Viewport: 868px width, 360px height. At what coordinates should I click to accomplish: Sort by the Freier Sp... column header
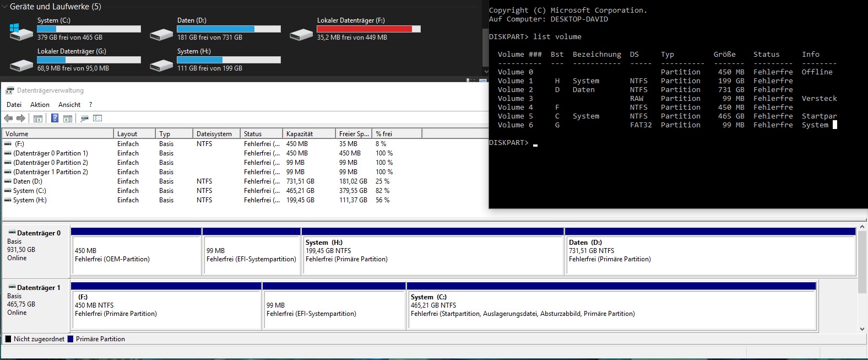(354, 134)
